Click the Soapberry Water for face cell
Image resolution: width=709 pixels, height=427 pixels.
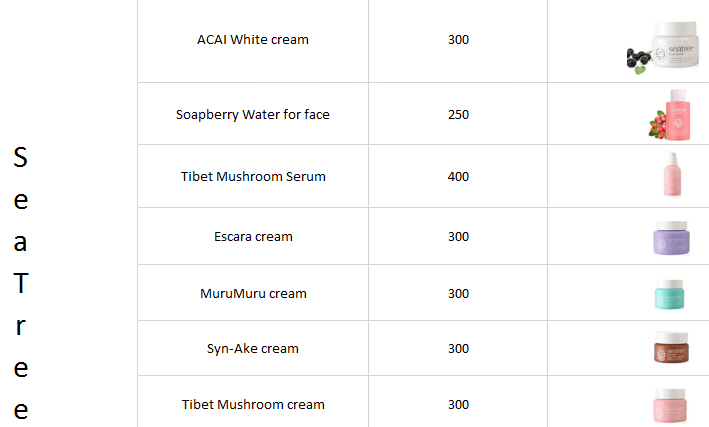[x=253, y=114]
